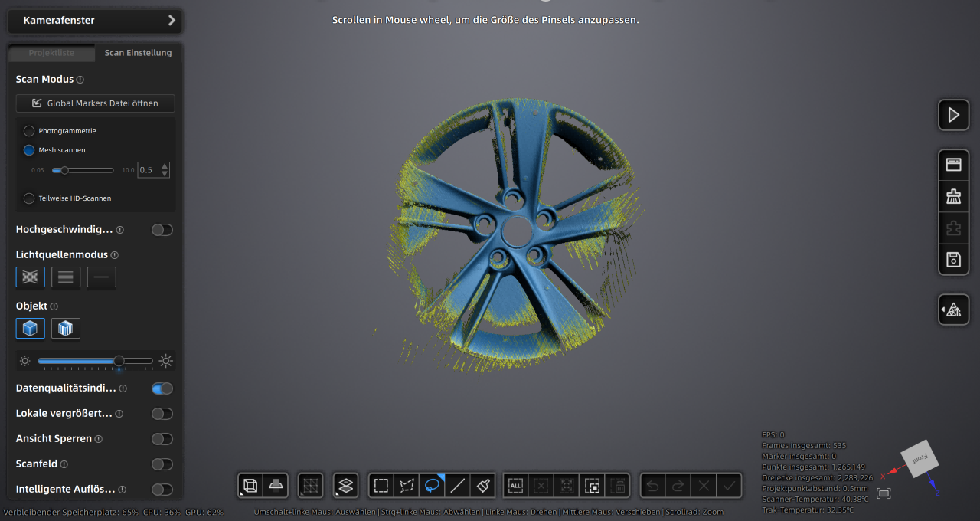The width and height of the screenshot is (980, 521).
Task: Click the save project disk icon
Action: click(953, 259)
